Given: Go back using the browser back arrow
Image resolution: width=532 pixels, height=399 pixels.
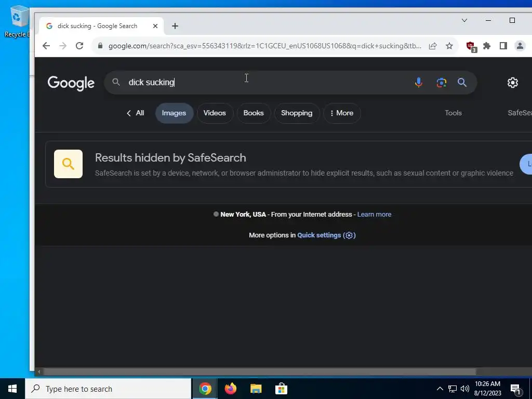Looking at the screenshot, I should (46, 46).
